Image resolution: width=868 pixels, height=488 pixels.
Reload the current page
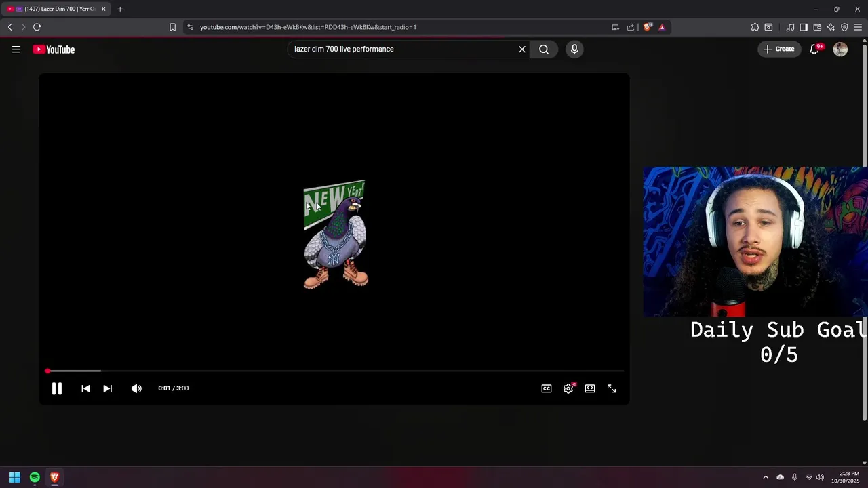(37, 27)
